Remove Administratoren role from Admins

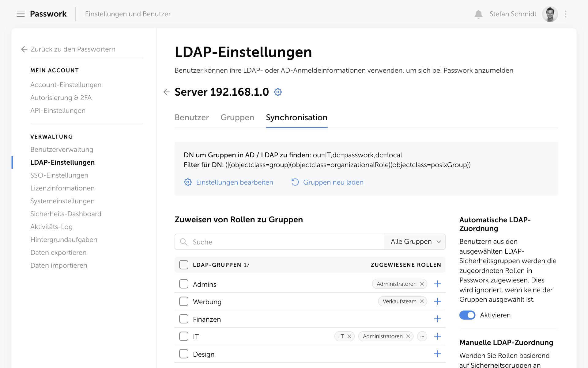(x=422, y=284)
